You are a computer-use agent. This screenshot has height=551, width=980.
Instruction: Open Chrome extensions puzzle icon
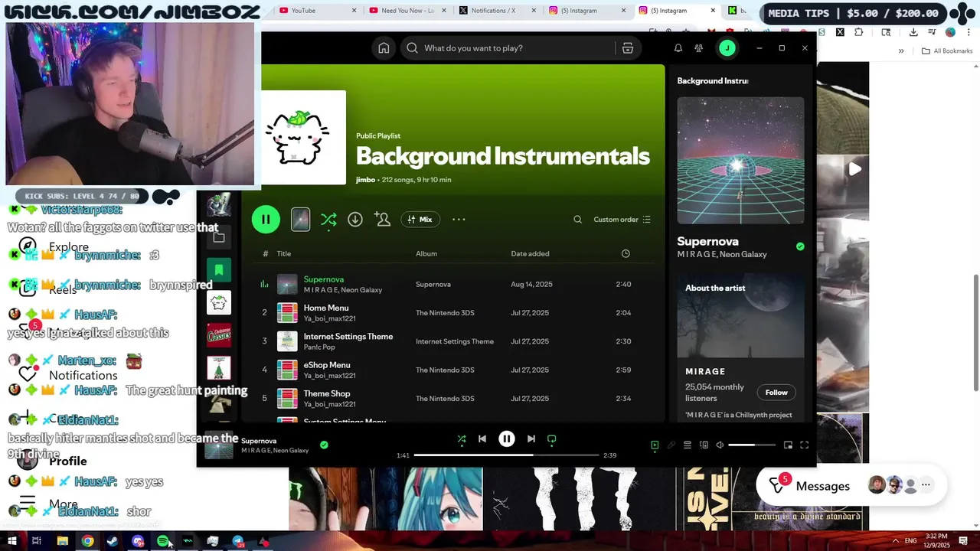coord(858,32)
